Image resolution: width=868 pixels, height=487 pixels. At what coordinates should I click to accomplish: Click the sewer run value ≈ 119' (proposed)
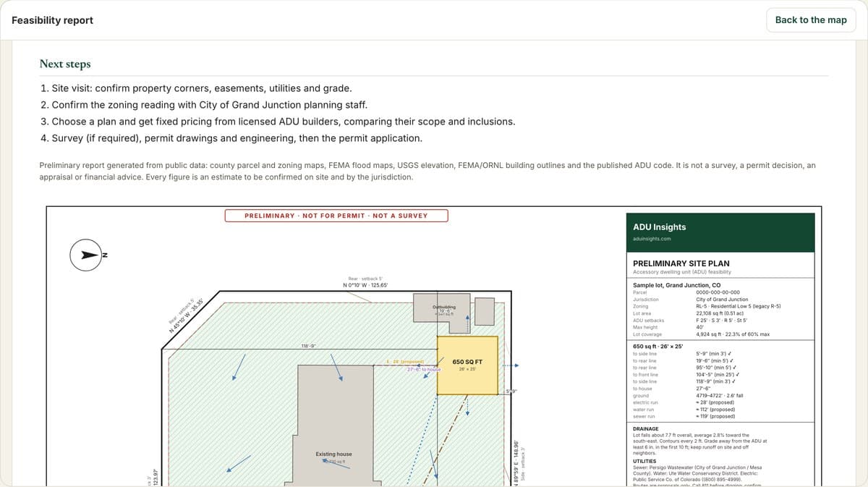point(715,416)
